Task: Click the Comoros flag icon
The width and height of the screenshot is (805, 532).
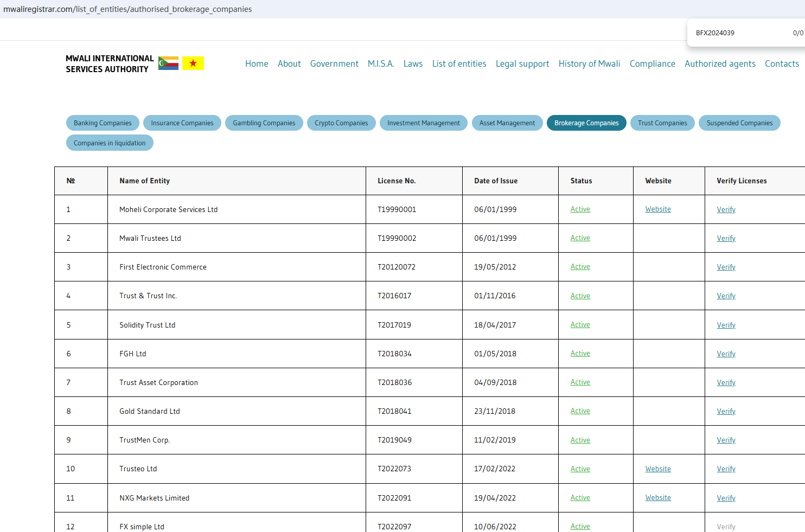Action: pos(168,63)
